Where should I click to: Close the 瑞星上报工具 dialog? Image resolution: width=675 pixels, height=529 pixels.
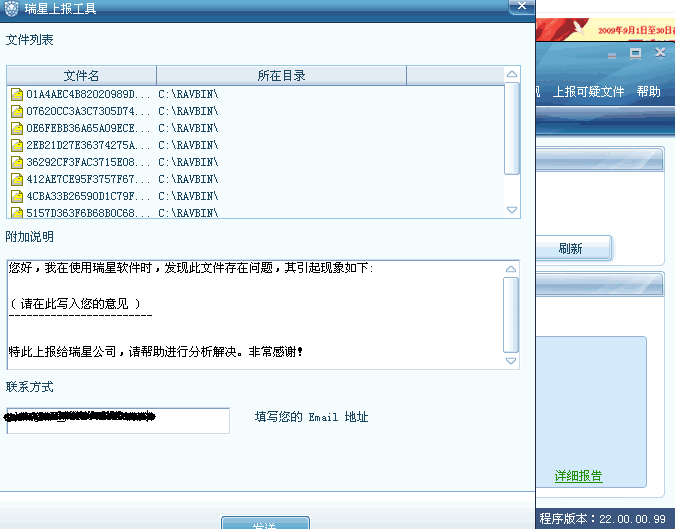(x=522, y=6)
